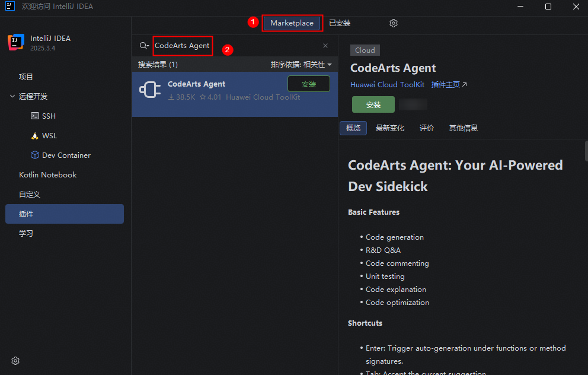
Task: Open plugin settings gear beside 已安装 tab
Action: 394,23
